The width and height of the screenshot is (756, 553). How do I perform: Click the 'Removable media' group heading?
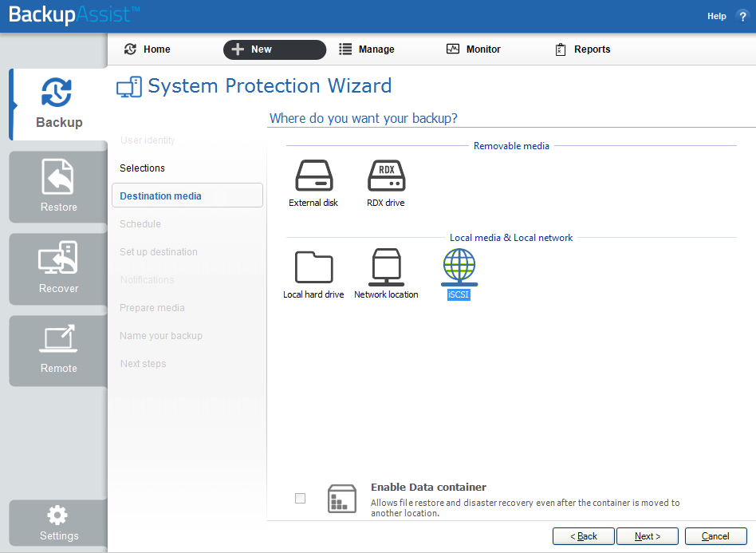pos(511,146)
